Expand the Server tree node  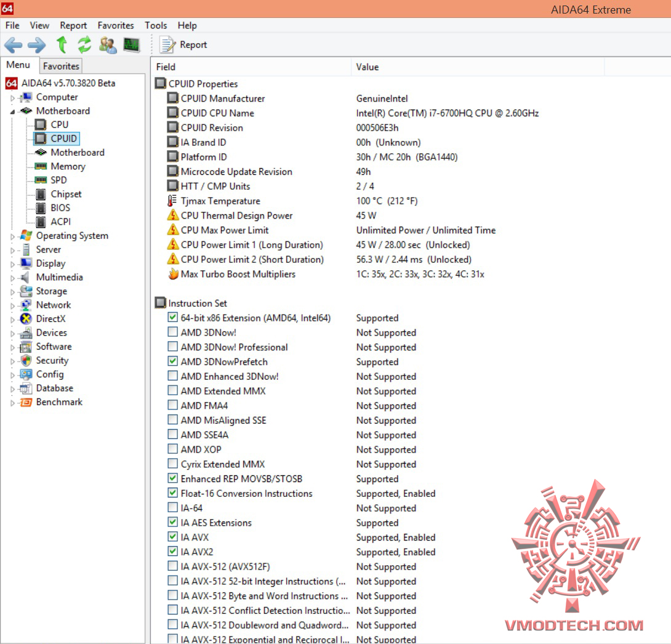pos(12,250)
